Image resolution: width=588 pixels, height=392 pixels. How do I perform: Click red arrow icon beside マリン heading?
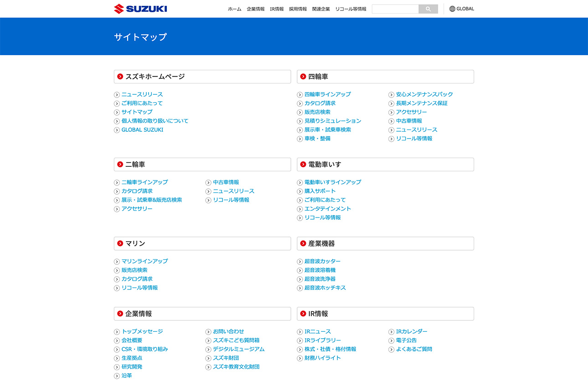(x=120, y=243)
